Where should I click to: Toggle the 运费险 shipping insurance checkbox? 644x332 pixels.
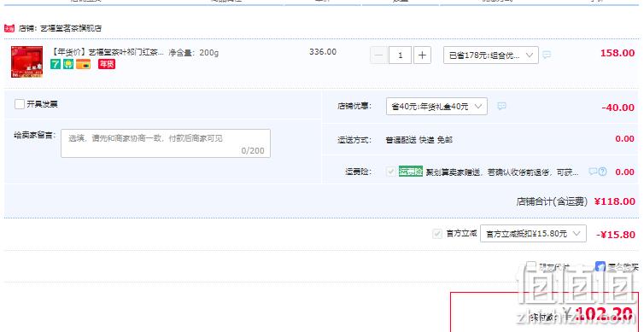pos(391,172)
